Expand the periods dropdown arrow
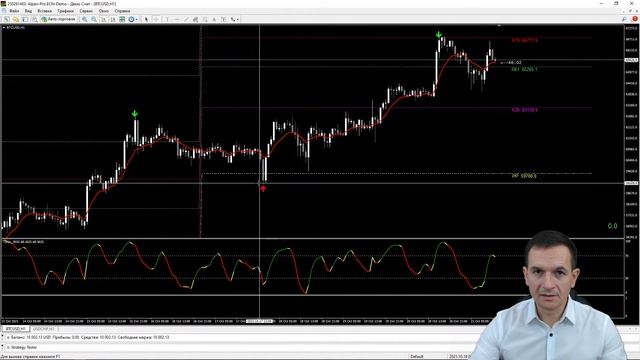Screen dimensions: 640x360 [x=137, y=19]
